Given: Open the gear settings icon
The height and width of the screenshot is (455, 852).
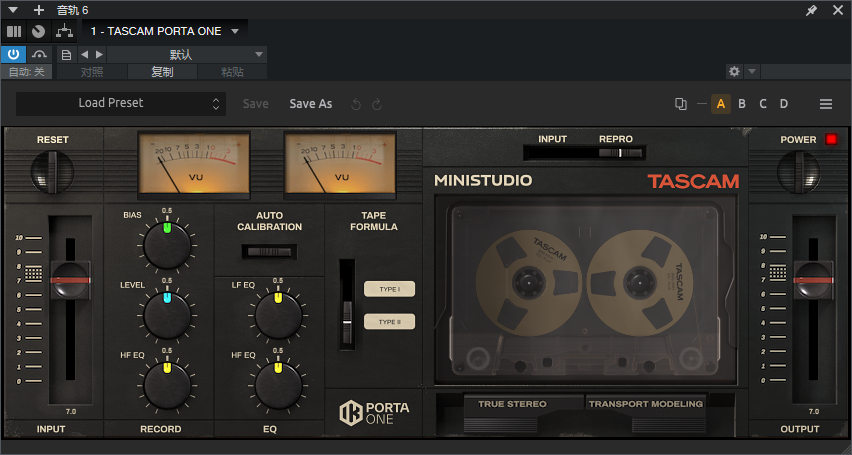Looking at the screenshot, I should point(734,71).
